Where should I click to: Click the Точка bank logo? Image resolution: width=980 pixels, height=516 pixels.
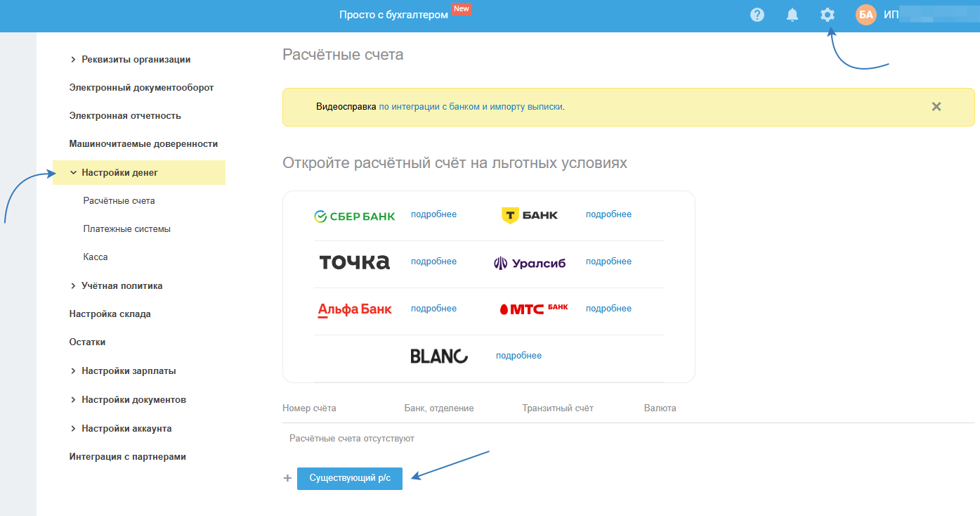(x=354, y=262)
